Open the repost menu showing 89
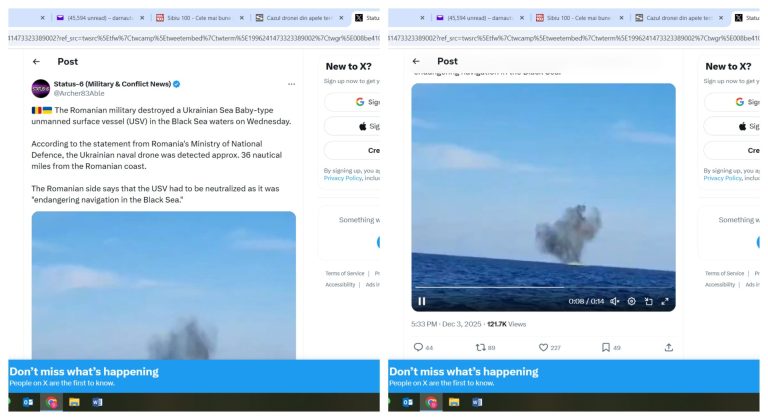The width and height of the screenshot is (768, 420). pos(480,348)
